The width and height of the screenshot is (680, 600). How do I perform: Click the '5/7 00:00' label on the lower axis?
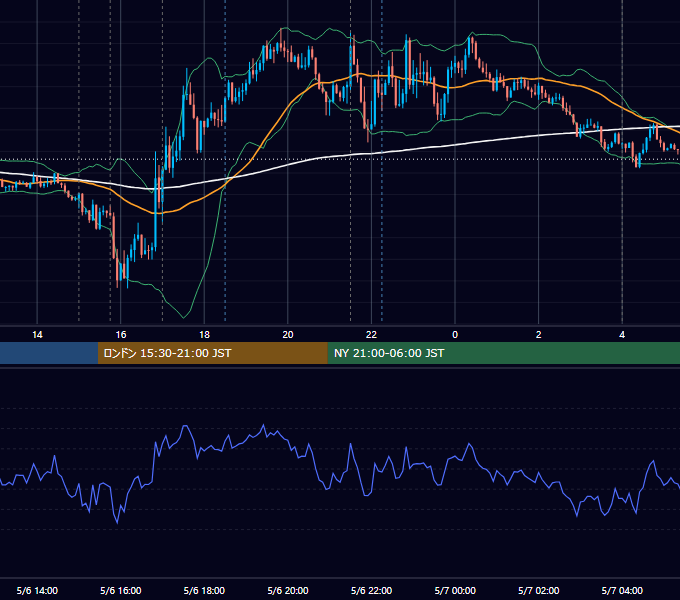455,590
